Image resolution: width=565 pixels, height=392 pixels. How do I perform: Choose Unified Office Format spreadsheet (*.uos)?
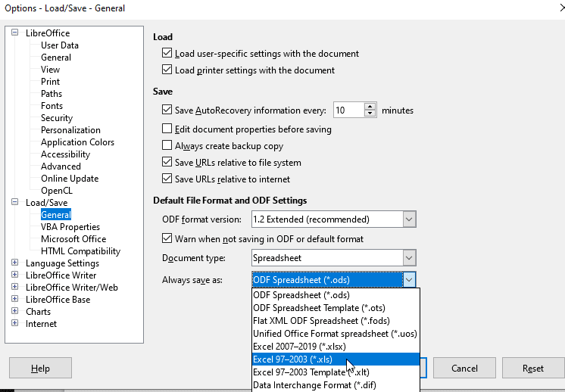336,334
